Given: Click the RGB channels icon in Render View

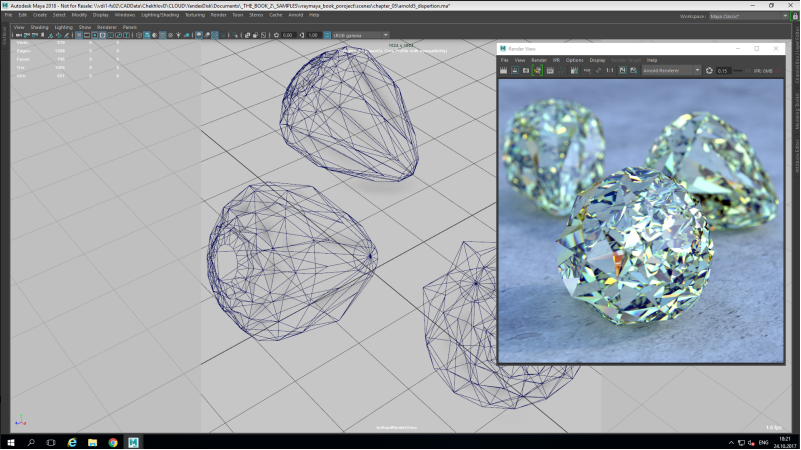Looking at the screenshot, I should 587,70.
